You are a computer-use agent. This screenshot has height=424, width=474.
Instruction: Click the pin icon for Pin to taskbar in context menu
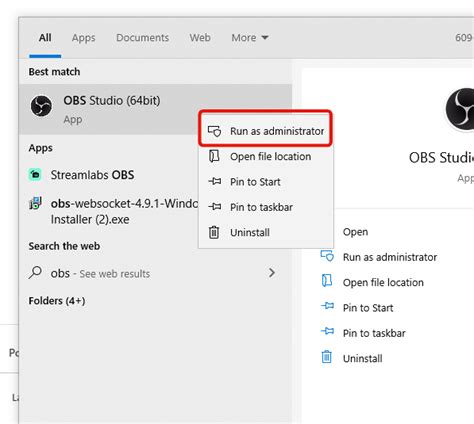215,207
